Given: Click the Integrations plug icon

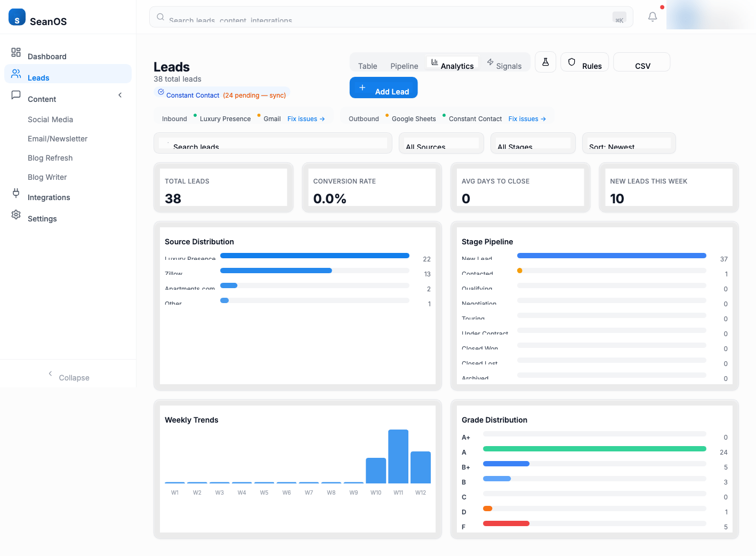Looking at the screenshot, I should click(x=16, y=193).
